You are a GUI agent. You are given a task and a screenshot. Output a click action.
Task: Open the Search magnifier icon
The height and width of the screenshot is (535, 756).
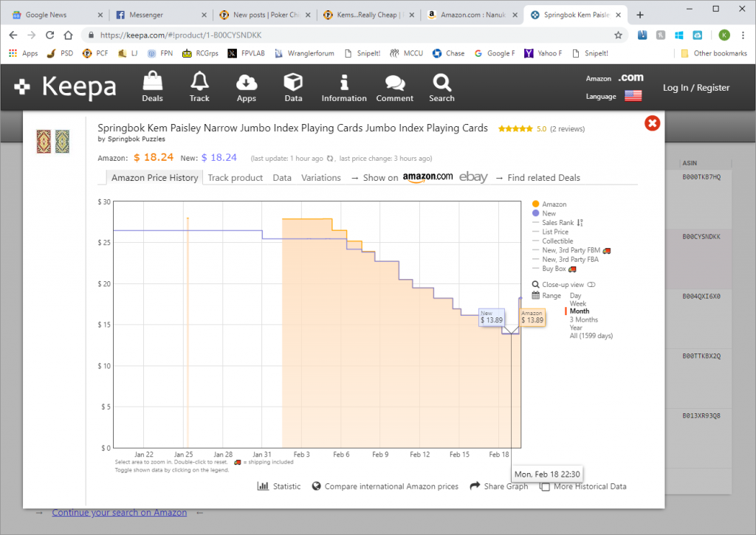(441, 87)
